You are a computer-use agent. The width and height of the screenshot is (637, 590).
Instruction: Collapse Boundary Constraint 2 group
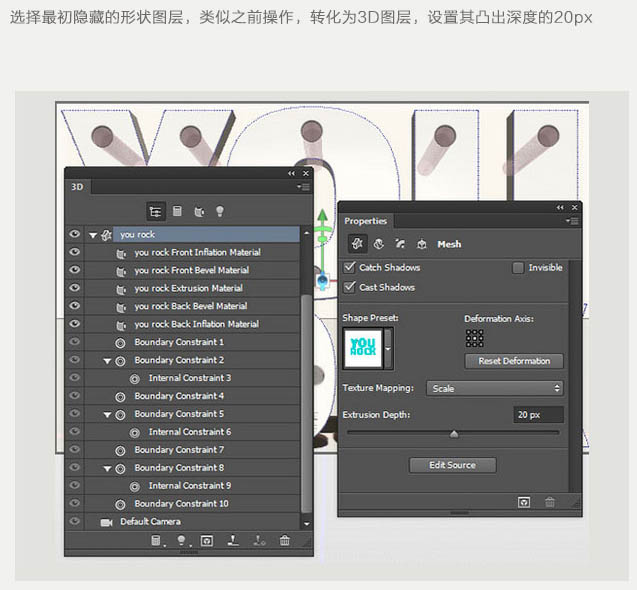107,361
